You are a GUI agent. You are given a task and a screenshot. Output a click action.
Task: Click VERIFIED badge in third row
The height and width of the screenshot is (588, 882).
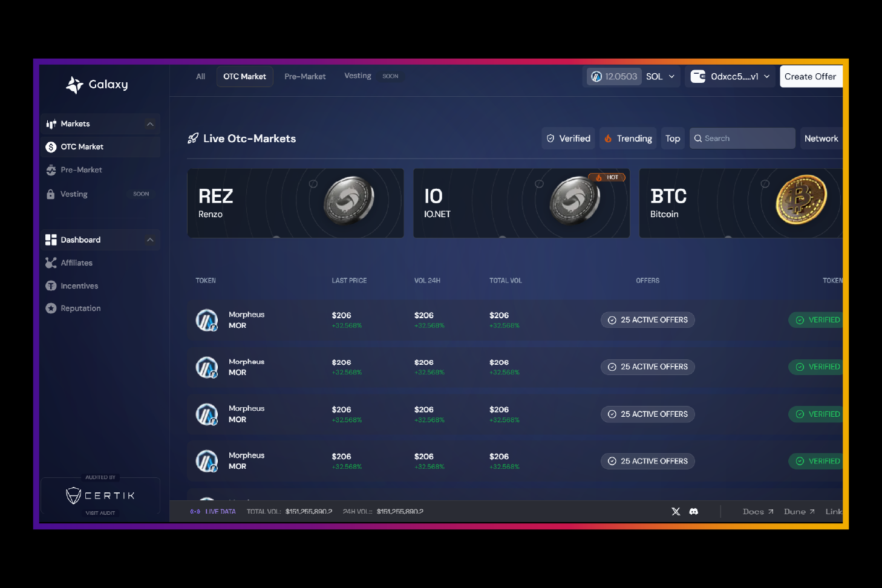[x=816, y=414]
